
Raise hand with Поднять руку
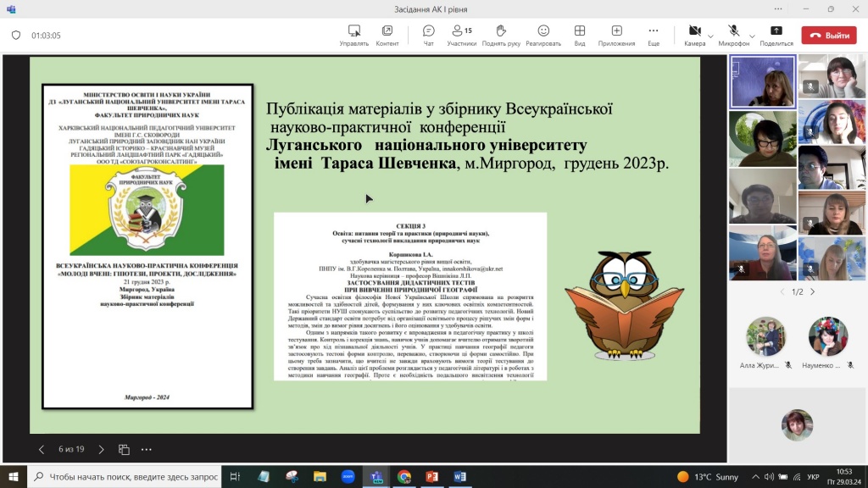coord(500,35)
